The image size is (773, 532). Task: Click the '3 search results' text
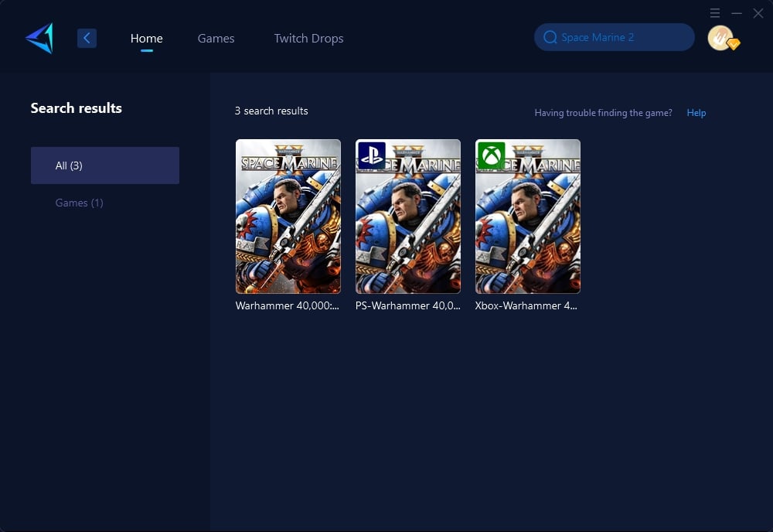(x=271, y=111)
